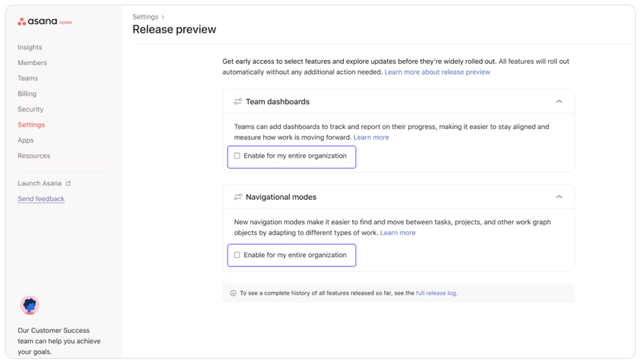The image size is (642, 364).
Task: Select Billing in the sidebar
Action: point(27,94)
